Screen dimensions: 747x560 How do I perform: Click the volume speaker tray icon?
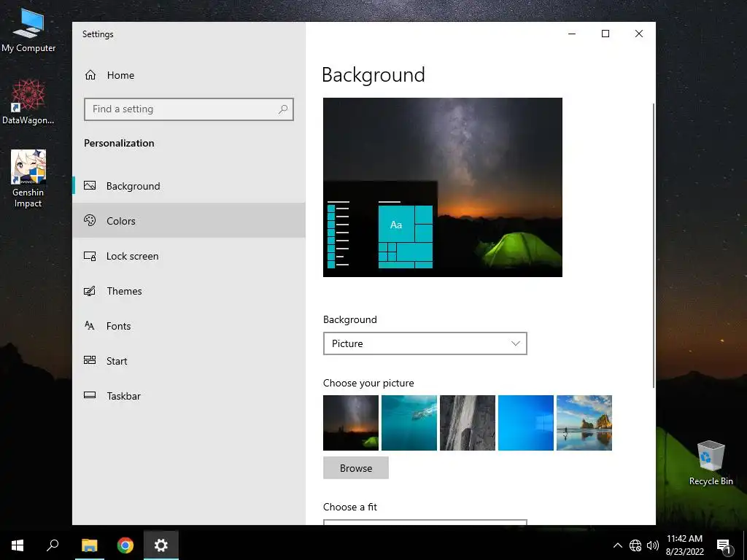(x=653, y=545)
